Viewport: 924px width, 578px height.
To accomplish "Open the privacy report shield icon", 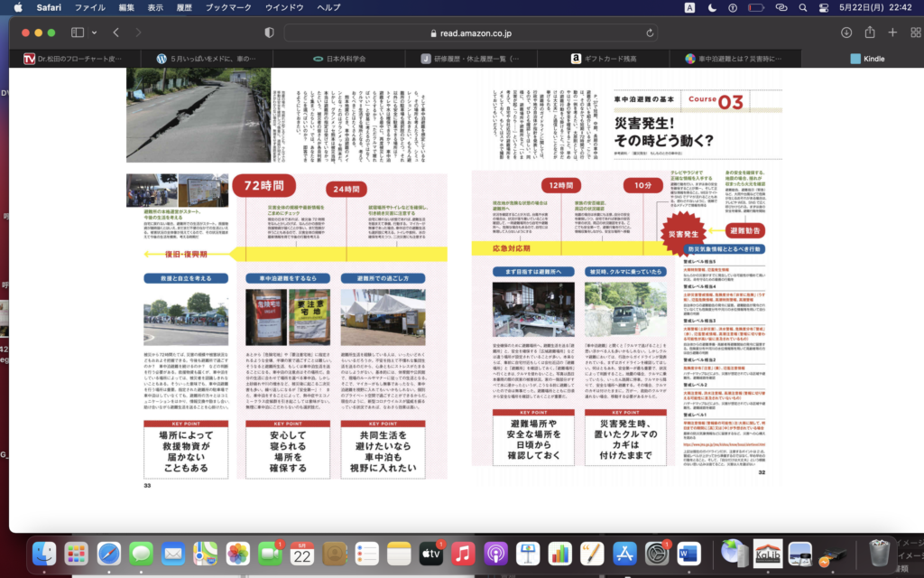I will coord(269,33).
